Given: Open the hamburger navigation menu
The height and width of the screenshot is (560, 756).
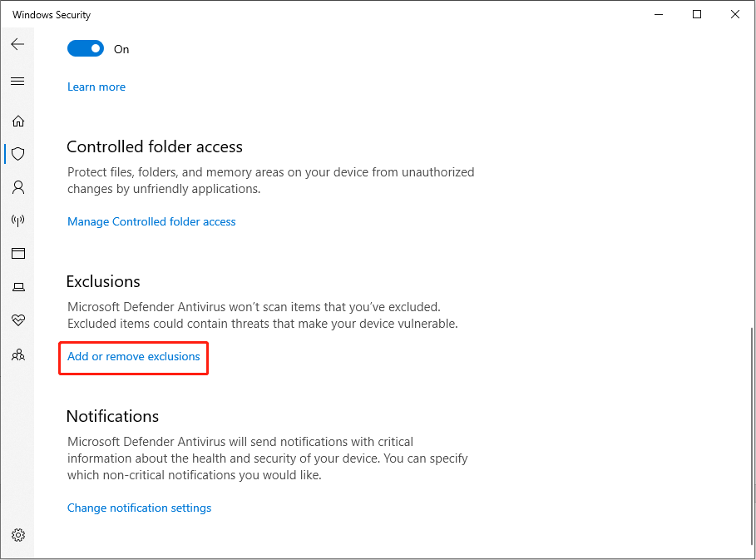Looking at the screenshot, I should pyautogui.click(x=17, y=81).
